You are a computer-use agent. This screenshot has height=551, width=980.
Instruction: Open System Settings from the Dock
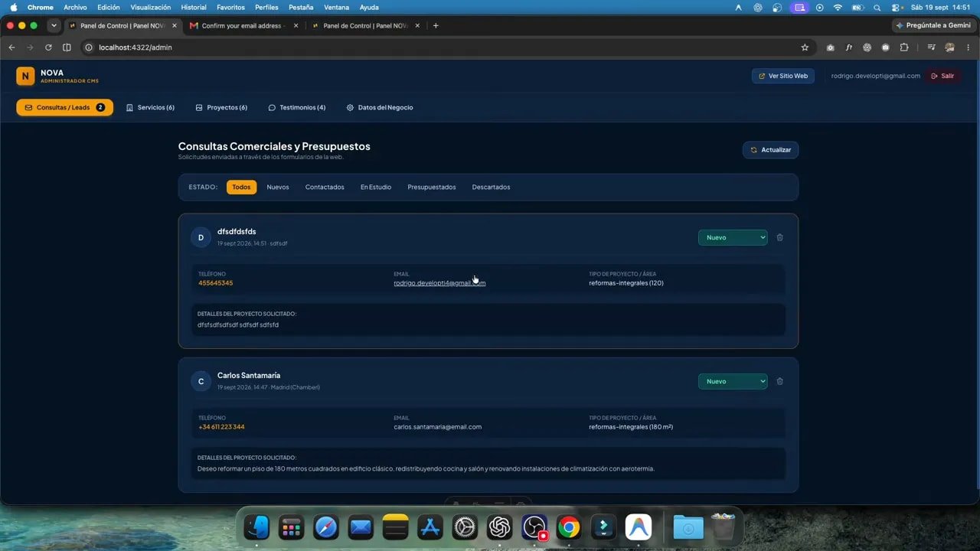(465, 527)
